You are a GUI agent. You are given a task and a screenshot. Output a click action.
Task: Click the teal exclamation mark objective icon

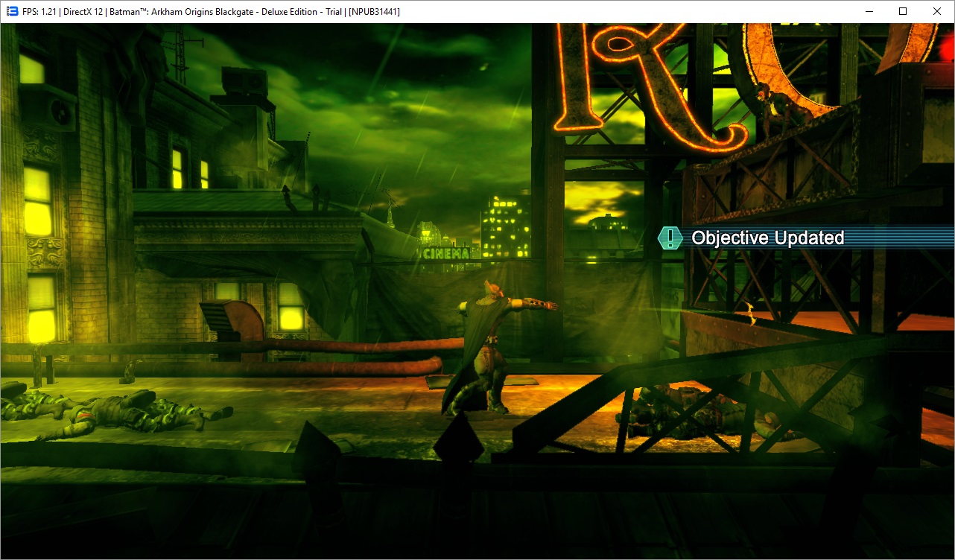(670, 238)
